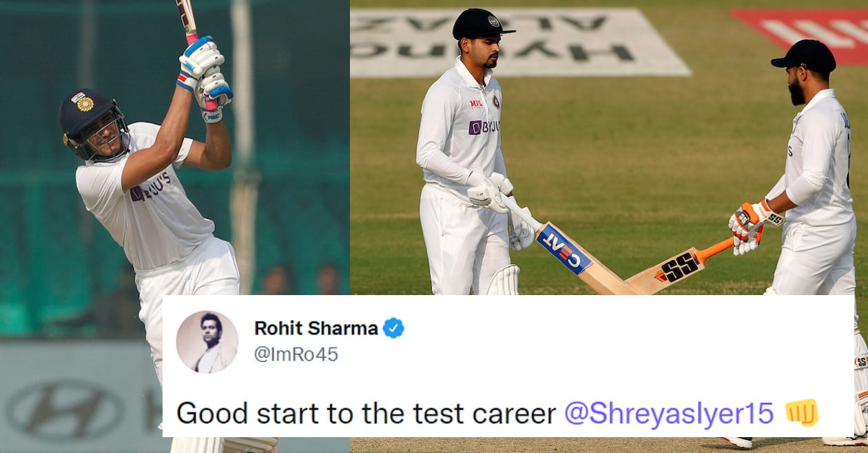Select the photo of the batsman swinging
The width and height of the screenshot is (868, 453).
(x=174, y=226)
